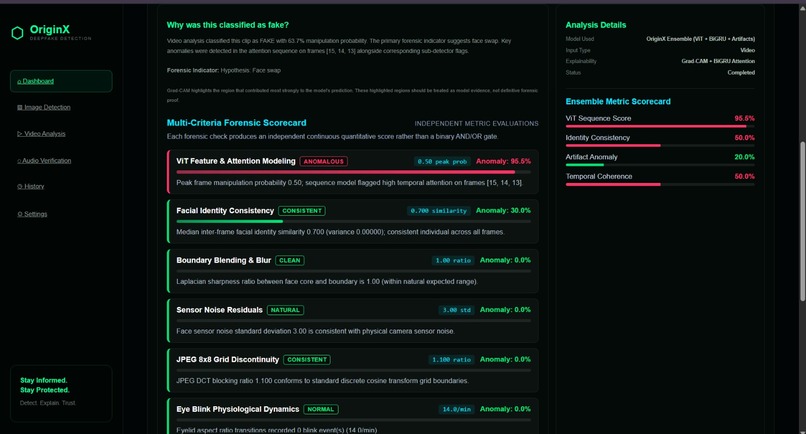Click the 95.5% ViT Sequence Score value
Image resolution: width=806 pixels, height=434 pixels.
coord(744,119)
